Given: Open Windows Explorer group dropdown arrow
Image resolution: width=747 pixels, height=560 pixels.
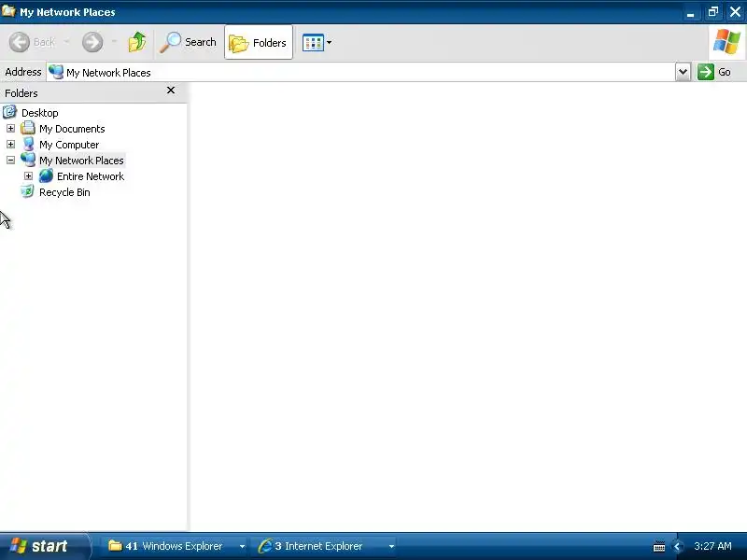Looking at the screenshot, I should 242,546.
